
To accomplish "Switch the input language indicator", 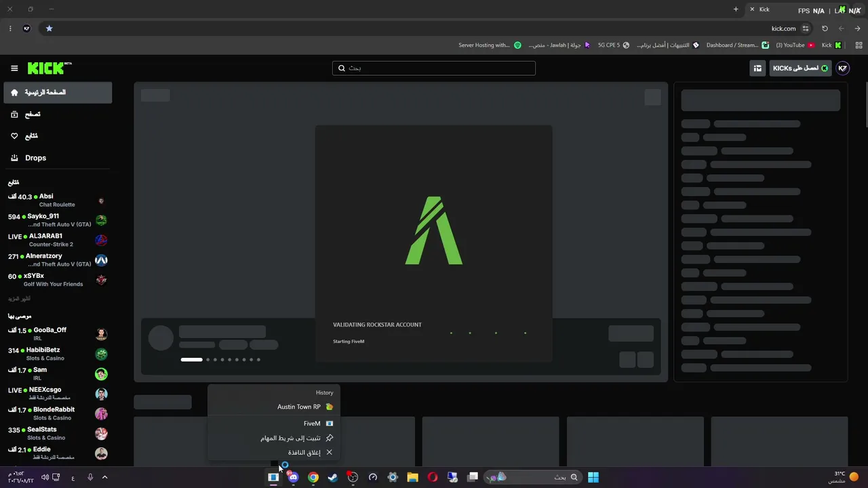I will pyautogui.click(x=73, y=478).
